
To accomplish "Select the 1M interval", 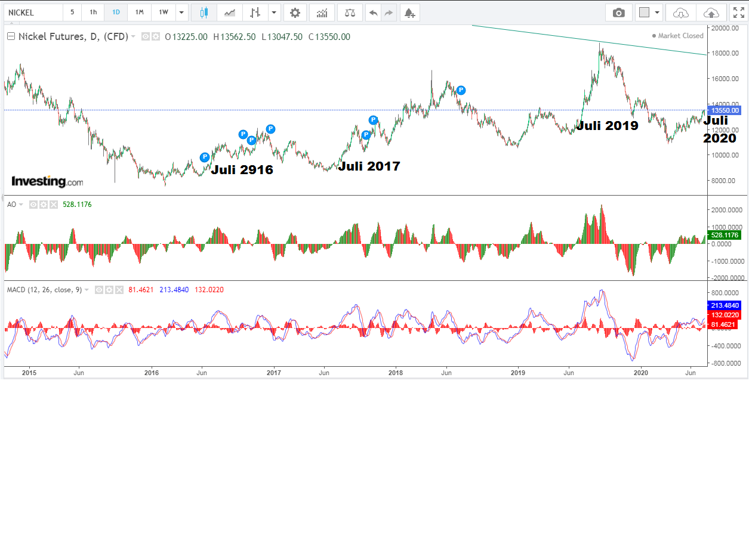I will click(x=139, y=13).
